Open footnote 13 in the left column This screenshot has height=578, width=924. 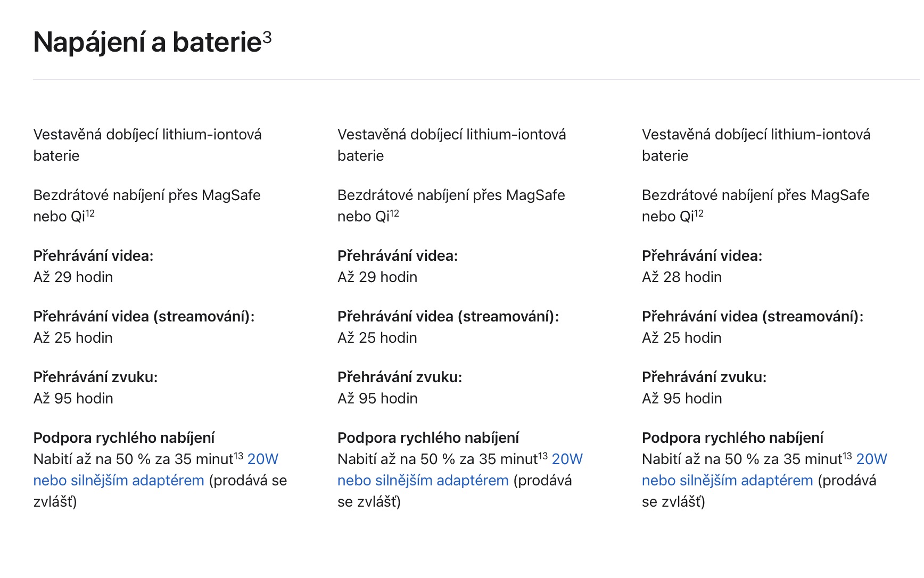238,456
